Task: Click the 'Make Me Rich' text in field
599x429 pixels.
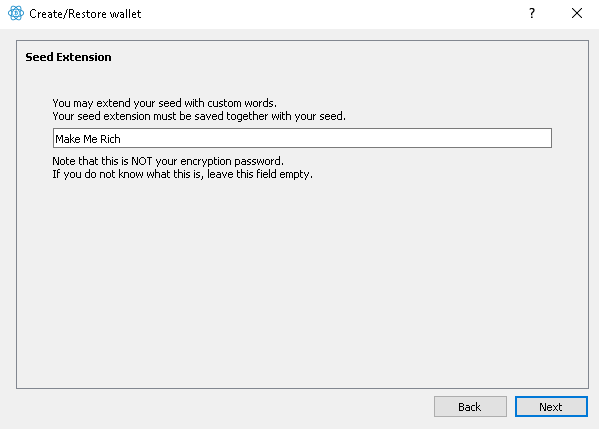Action: point(88,139)
